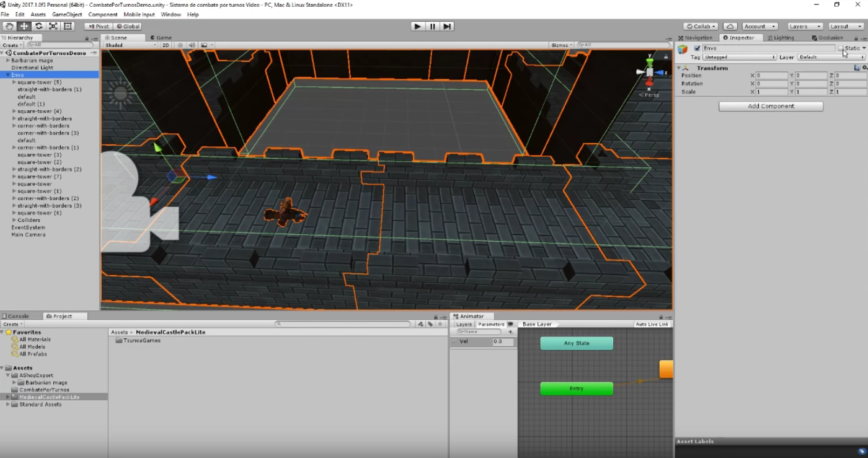Select the Hand tool in the toolbar
Screen dimensions: 868x458
click(9, 26)
